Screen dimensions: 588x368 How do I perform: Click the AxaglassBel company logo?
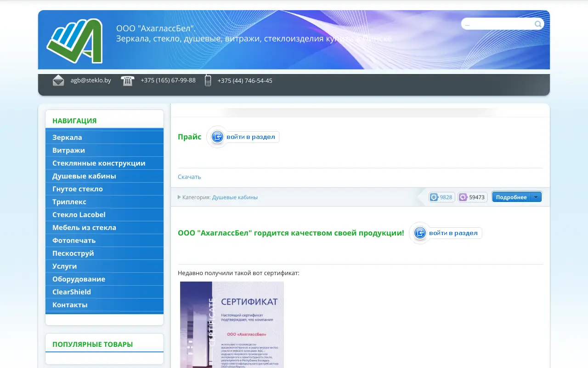click(x=74, y=41)
